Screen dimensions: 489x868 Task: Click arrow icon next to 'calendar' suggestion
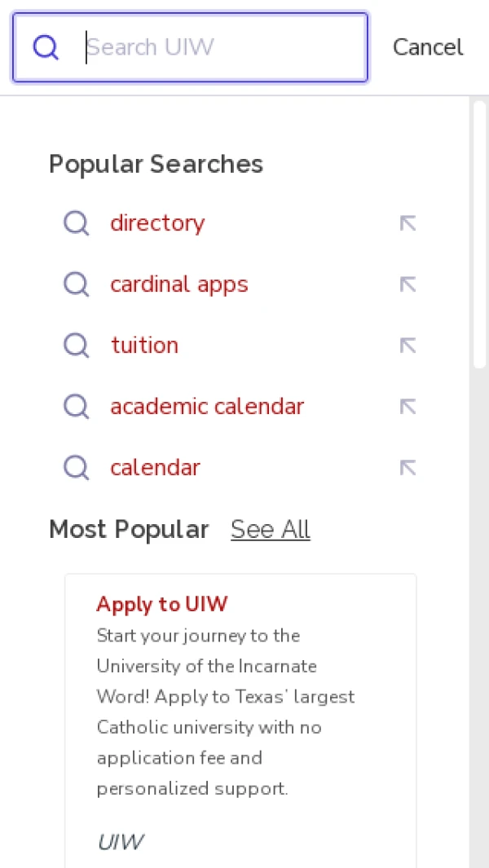pos(407,468)
